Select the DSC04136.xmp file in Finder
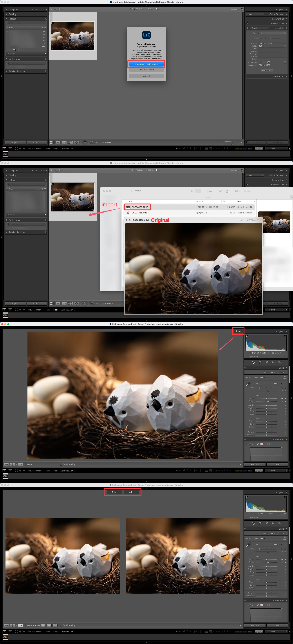Screen dimensions: 293x644 click(139, 213)
